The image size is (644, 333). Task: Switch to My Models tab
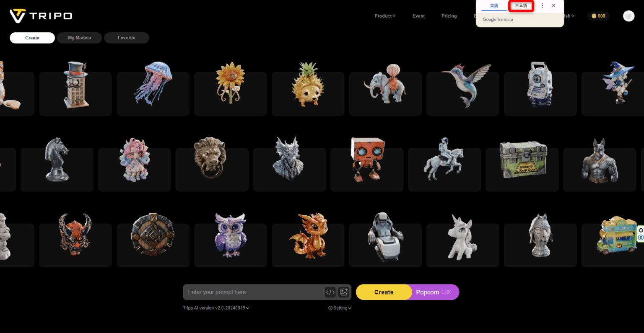point(80,38)
